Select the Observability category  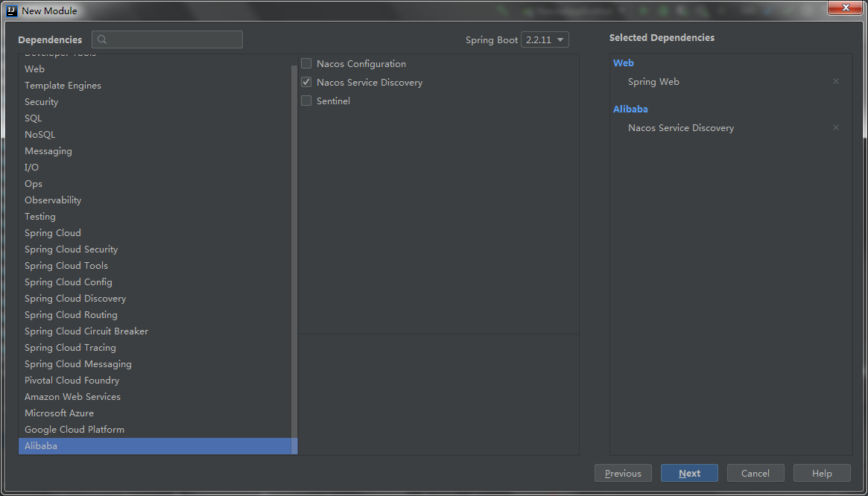coord(155,200)
